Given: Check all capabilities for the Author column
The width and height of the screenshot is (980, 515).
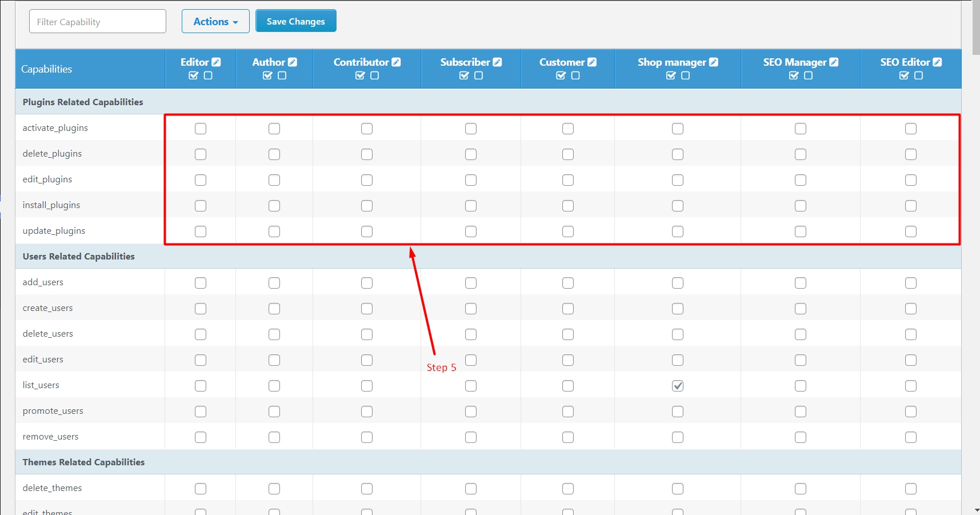Looking at the screenshot, I should 267,75.
